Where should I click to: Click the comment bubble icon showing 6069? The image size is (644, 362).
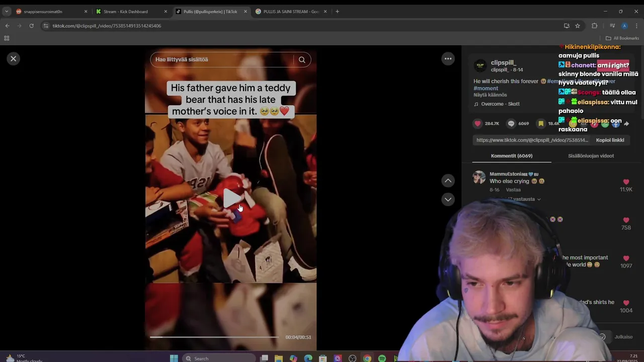pyautogui.click(x=511, y=123)
